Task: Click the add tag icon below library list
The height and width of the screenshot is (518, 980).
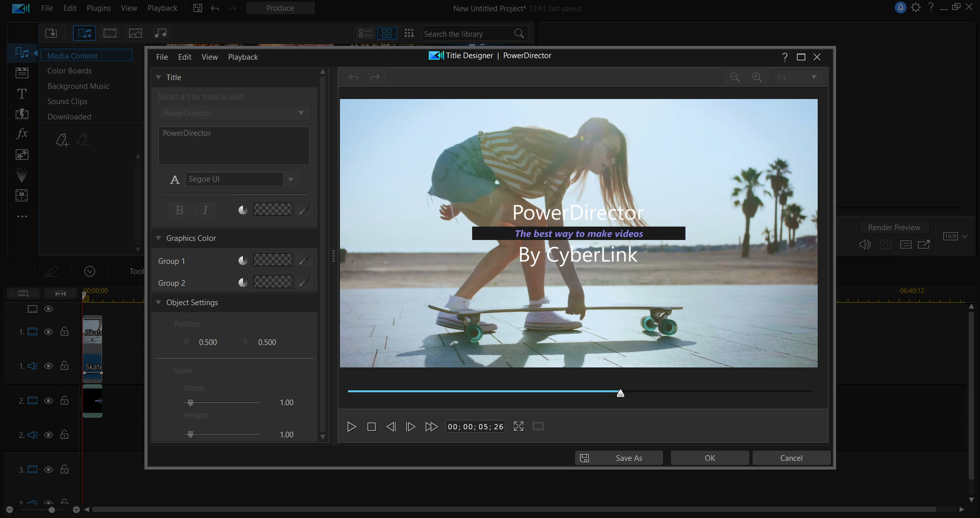Action: point(62,140)
